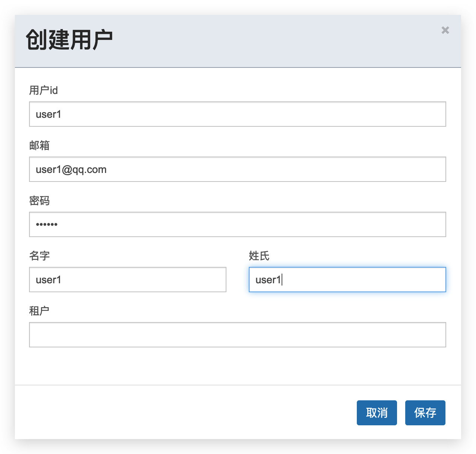Viewport: 476px width, 454px height.
Task: Close the 创建用户 dialog with the X
Action: (445, 30)
